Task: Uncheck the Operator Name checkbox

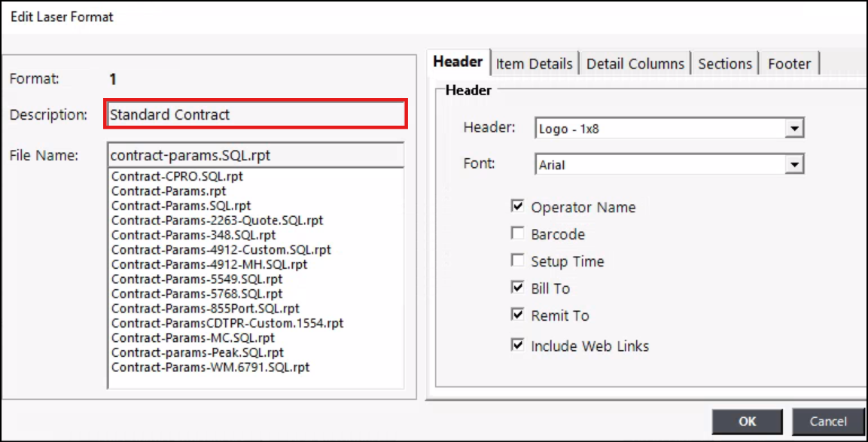Action: point(518,207)
